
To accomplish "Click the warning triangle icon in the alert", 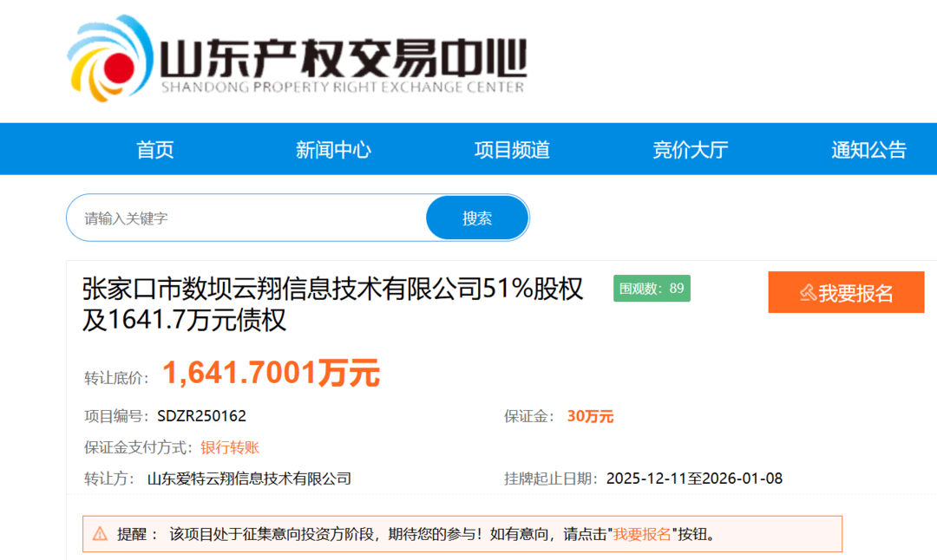I will point(101,533).
